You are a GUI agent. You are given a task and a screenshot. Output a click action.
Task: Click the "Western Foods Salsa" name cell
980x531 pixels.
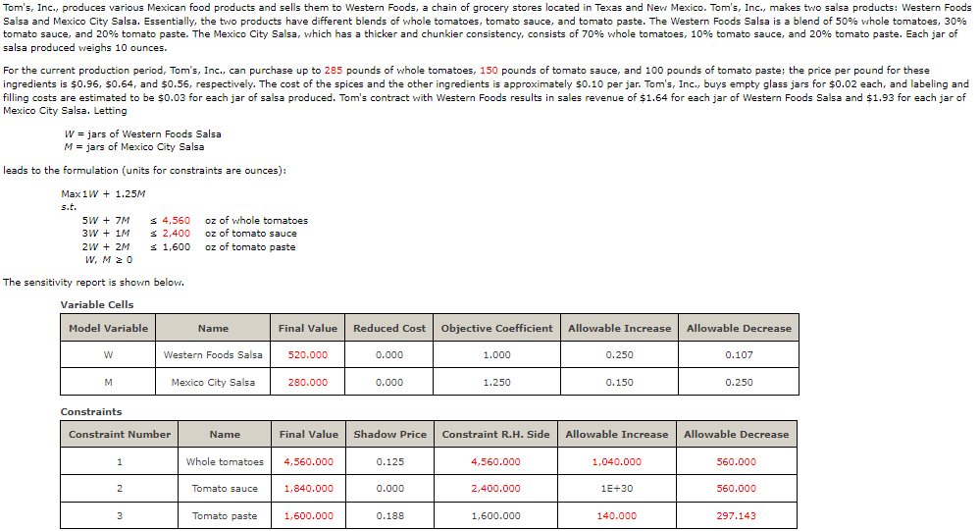coord(213,354)
